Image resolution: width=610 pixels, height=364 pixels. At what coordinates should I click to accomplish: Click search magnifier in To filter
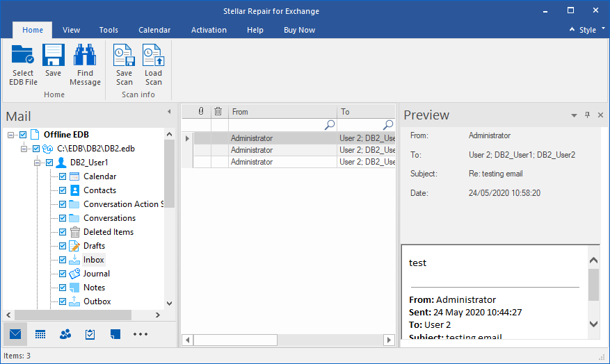388,125
